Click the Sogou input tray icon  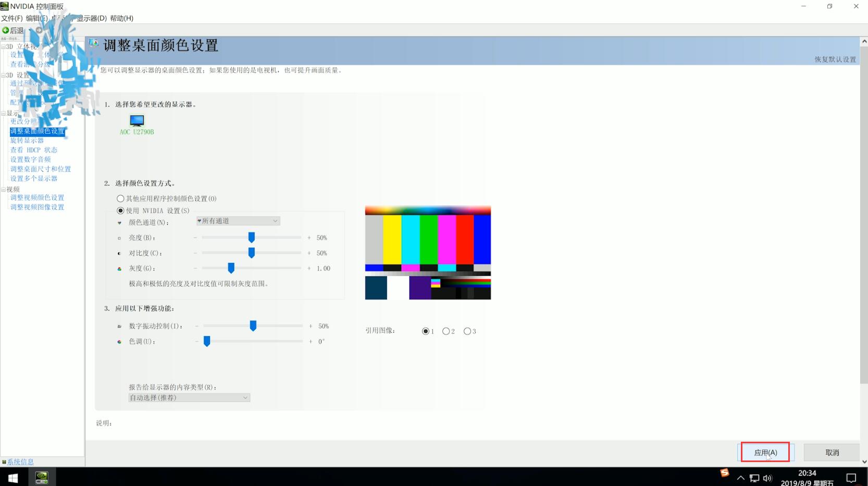725,472
